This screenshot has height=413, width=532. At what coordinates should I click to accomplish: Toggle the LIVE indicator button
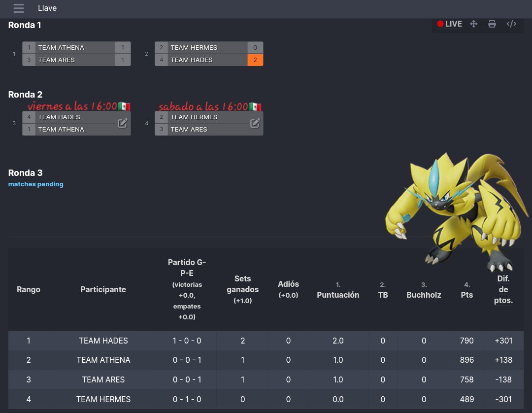pos(450,24)
